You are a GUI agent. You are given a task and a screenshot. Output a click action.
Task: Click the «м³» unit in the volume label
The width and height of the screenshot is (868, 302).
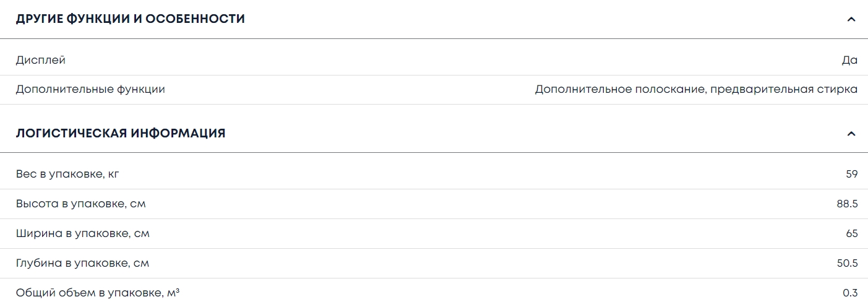tap(173, 293)
